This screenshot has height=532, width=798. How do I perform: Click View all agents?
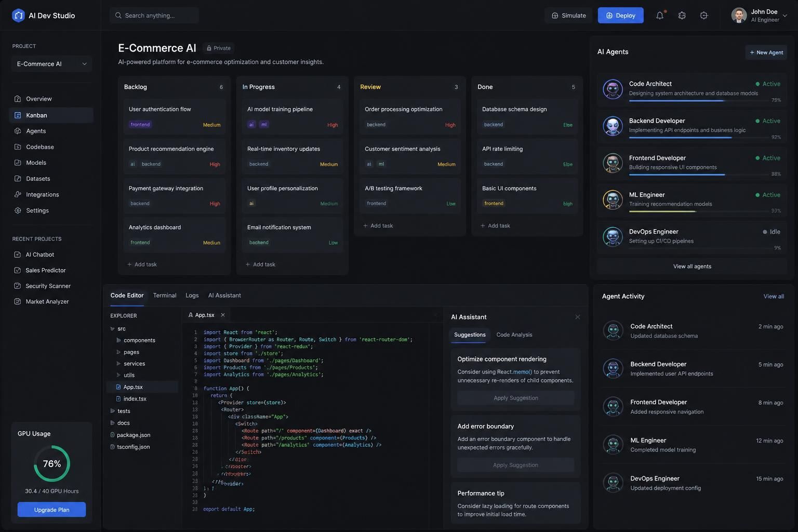[x=692, y=267]
